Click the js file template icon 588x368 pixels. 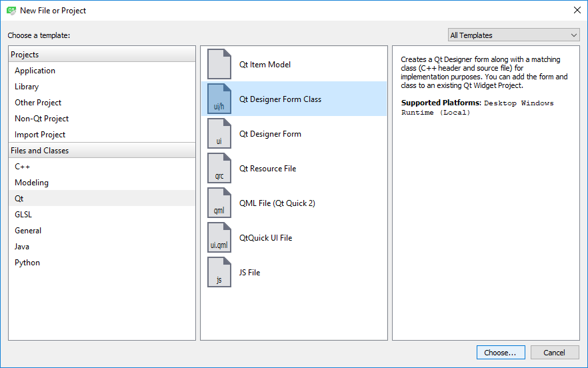click(x=219, y=273)
